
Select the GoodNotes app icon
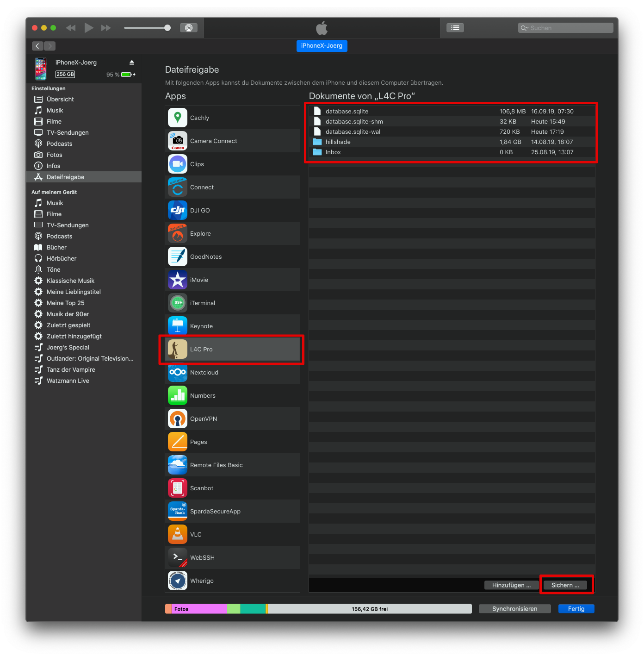(x=178, y=256)
